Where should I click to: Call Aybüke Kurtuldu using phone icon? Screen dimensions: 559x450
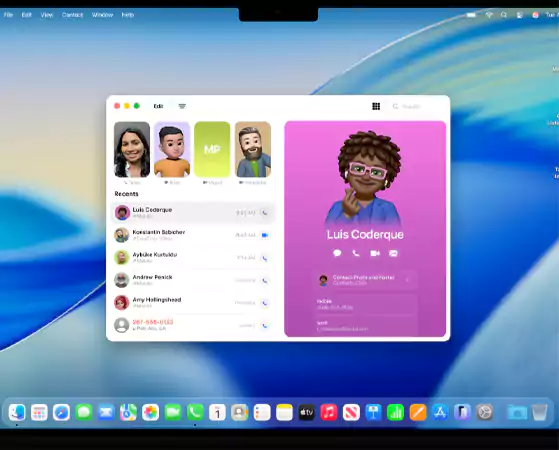pos(265,258)
